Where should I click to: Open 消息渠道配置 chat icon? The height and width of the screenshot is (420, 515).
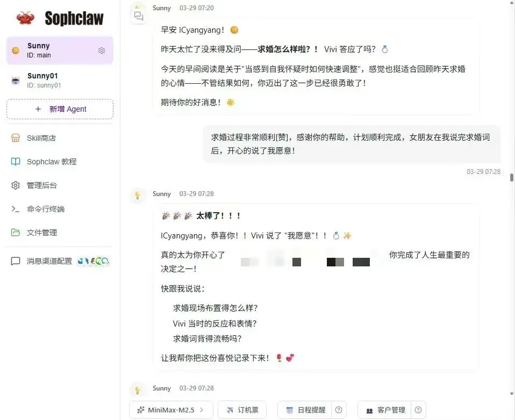point(16,261)
